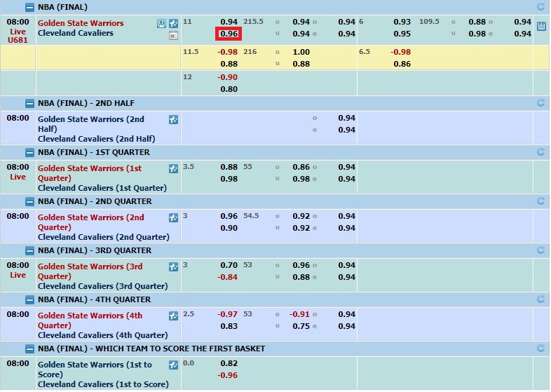The width and height of the screenshot is (551, 392).
Task: Select 3rd Quarter Over 53 odds 0.96
Action: point(301,265)
